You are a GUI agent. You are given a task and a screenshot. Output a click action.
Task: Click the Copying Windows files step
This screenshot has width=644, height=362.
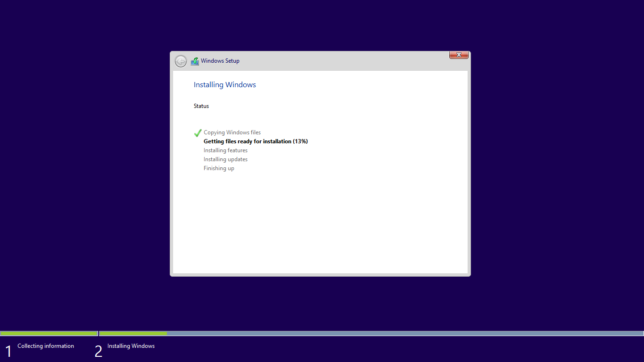click(x=232, y=132)
